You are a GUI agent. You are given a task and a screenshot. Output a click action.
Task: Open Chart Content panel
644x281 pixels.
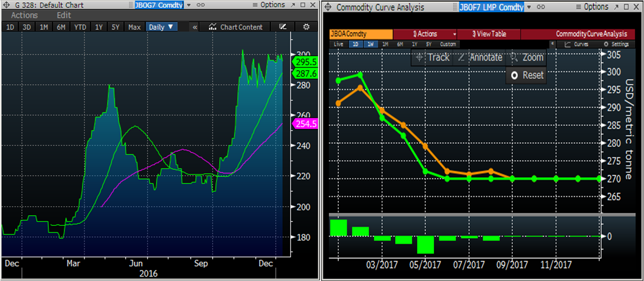click(236, 27)
